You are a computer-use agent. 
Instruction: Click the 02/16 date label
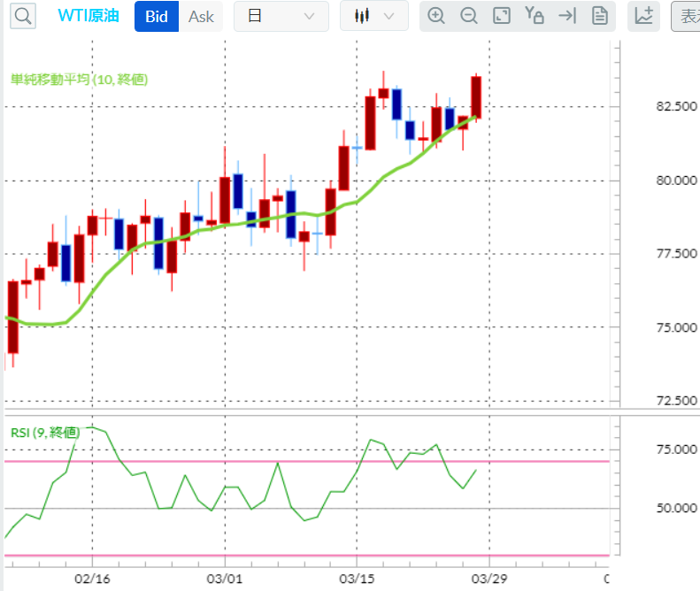[92, 579]
